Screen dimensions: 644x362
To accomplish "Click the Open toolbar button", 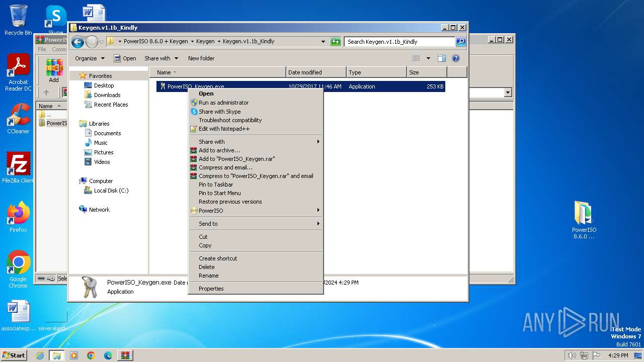I will click(x=125, y=58).
